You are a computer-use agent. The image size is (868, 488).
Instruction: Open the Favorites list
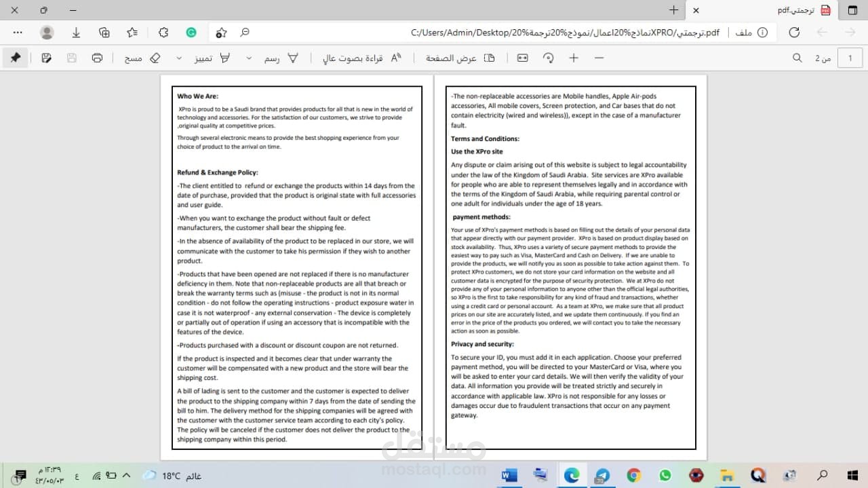pos(133,33)
